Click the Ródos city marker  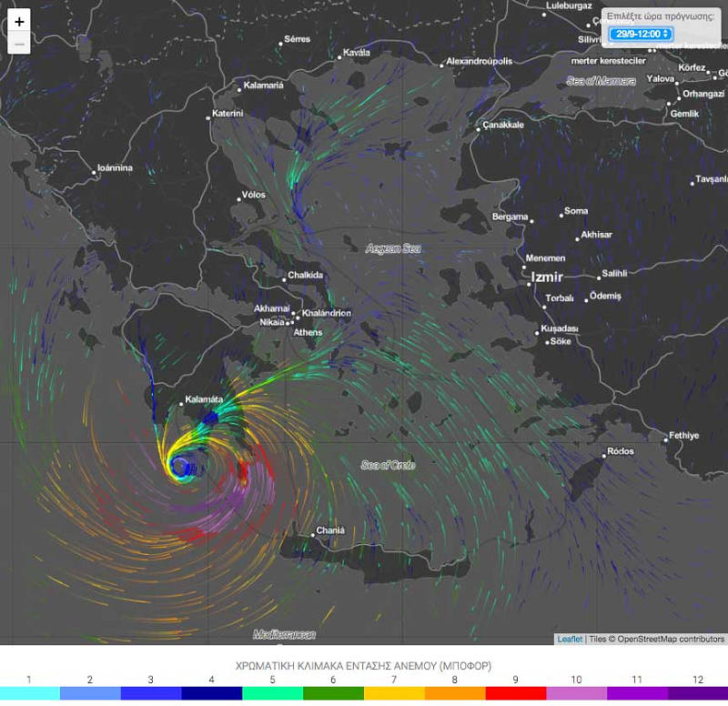(602, 453)
